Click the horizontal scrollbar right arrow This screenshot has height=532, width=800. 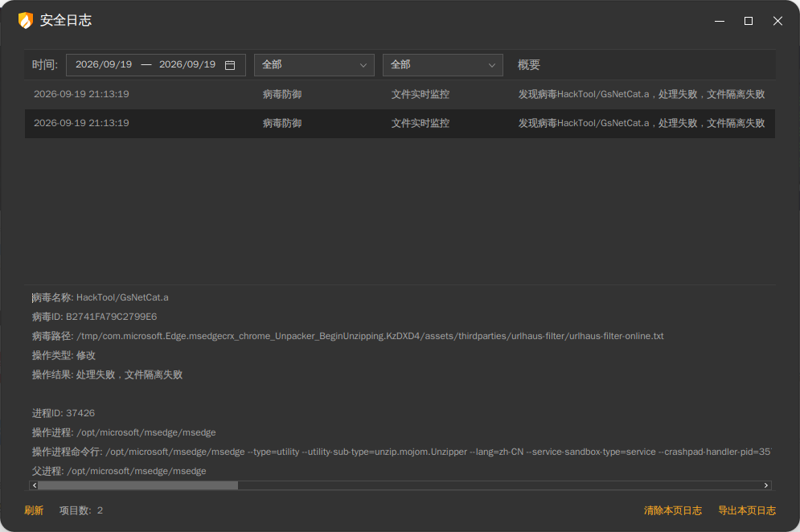pyautogui.click(x=766, y=485)
